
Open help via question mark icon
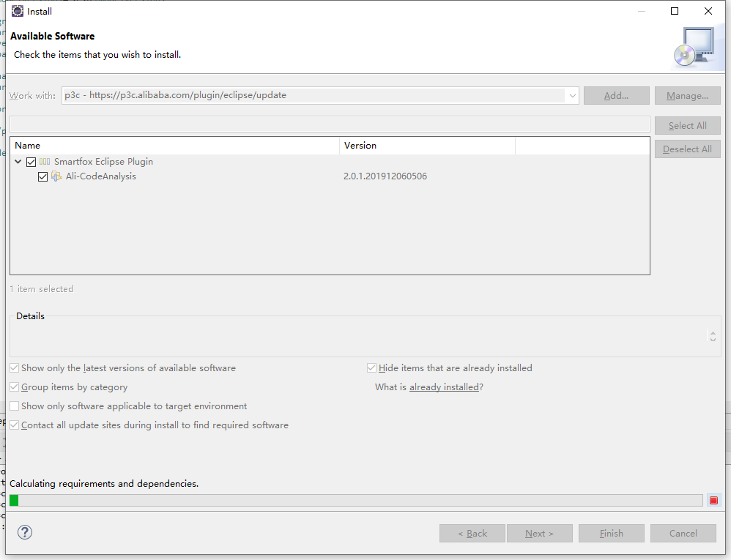click(25, 532)
